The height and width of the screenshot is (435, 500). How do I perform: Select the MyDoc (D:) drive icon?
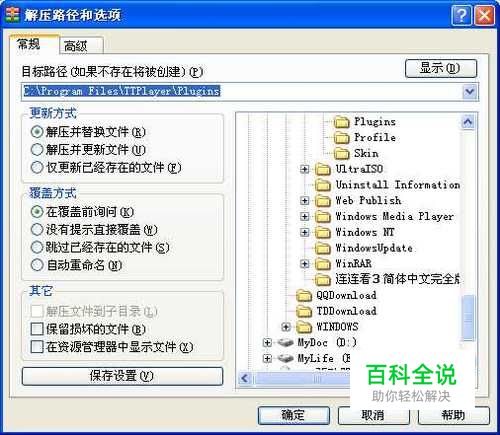(286, 342)
